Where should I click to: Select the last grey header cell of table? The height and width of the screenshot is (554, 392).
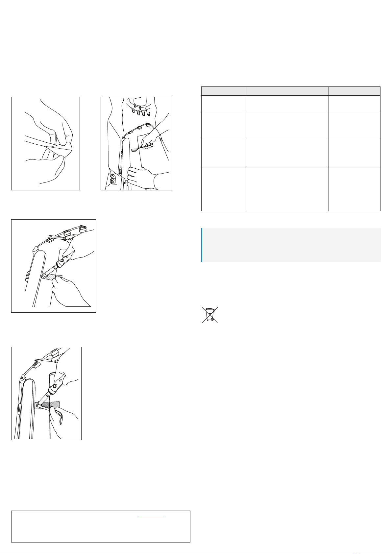pyautogui.click(x=355, y=91)
